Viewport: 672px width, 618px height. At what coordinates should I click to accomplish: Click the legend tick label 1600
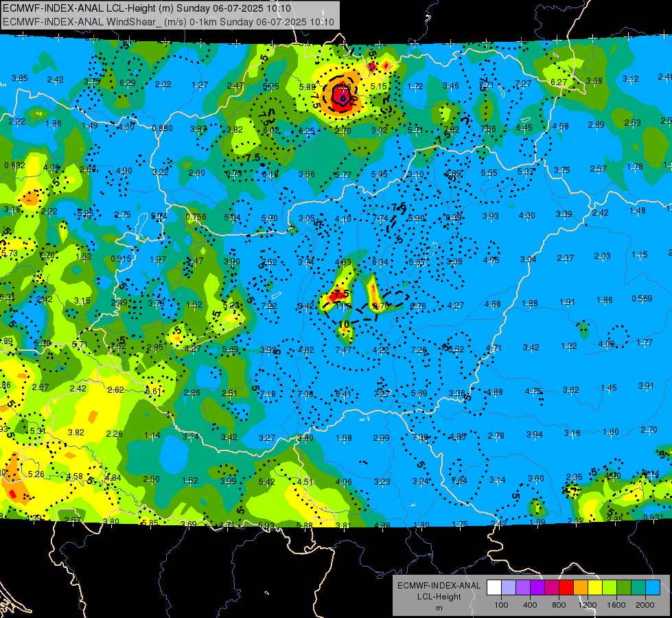click(616, 605)
